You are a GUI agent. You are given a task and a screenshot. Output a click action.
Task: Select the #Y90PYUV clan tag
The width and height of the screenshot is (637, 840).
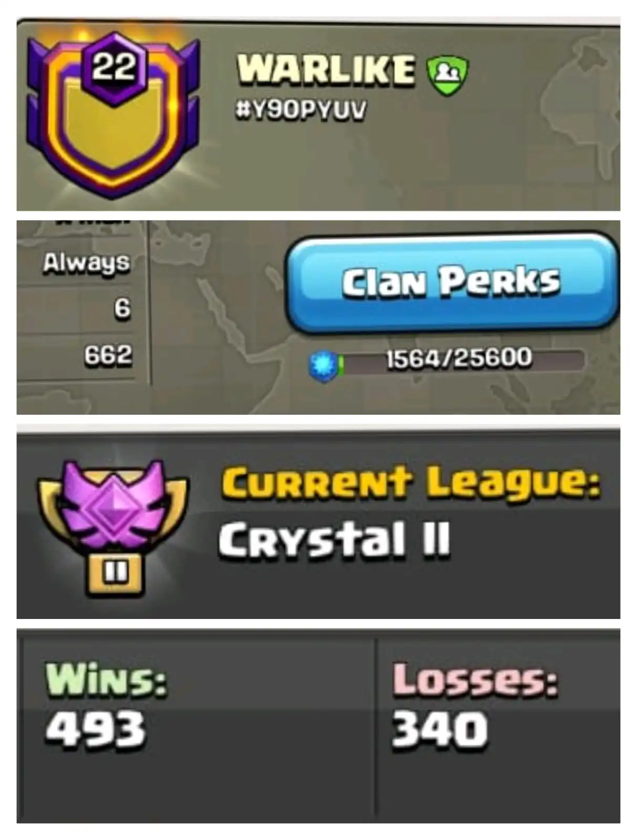click(300, 111)
